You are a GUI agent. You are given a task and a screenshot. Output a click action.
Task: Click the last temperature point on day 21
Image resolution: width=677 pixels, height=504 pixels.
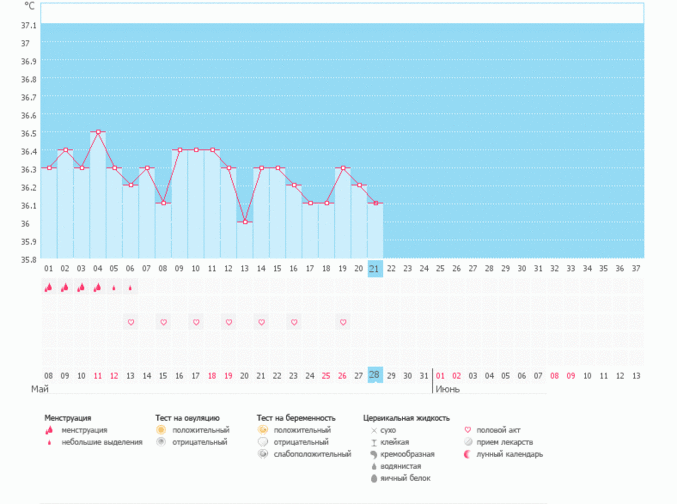pyautogui.click(x=375, y=204)
